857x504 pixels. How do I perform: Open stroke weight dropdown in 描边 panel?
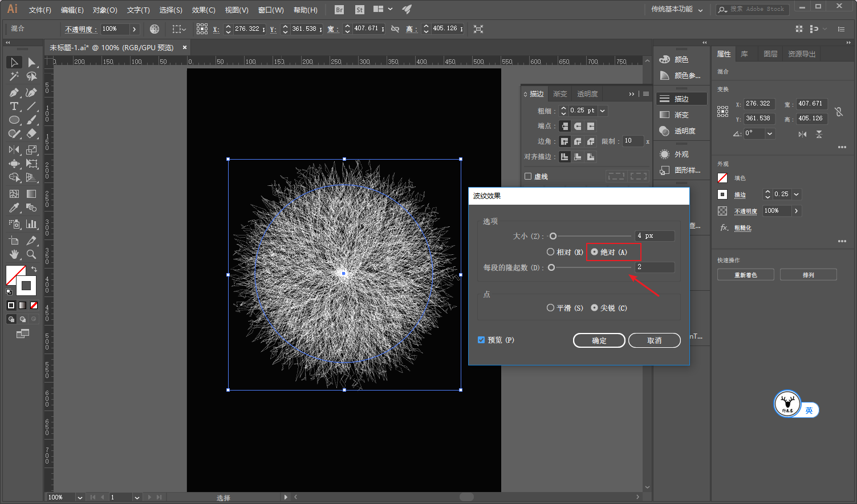pos(603,111)
